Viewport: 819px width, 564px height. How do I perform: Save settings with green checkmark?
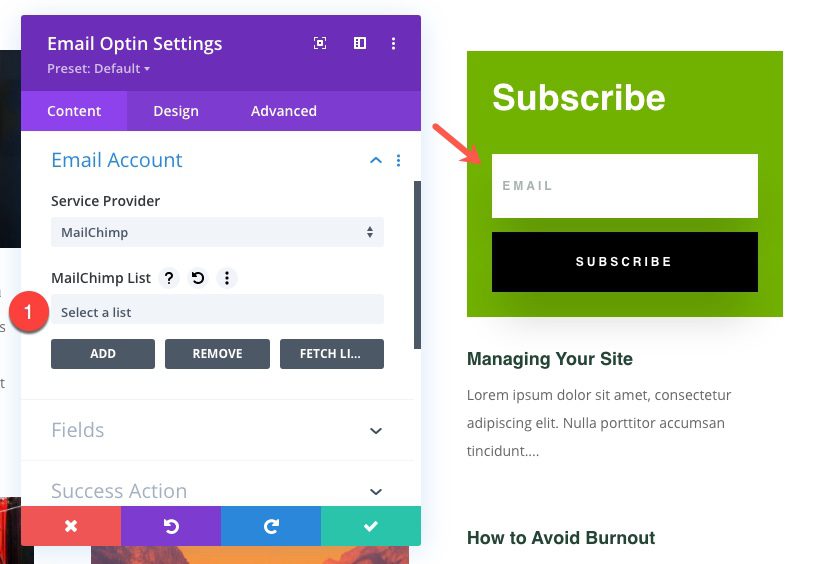pyautogui.click(x=371, y=526)
